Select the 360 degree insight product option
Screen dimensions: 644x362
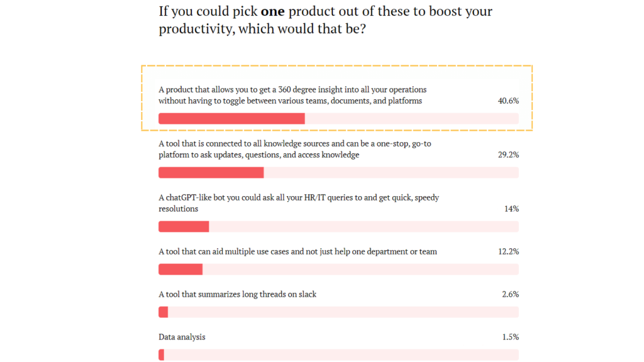coord(292,96)
